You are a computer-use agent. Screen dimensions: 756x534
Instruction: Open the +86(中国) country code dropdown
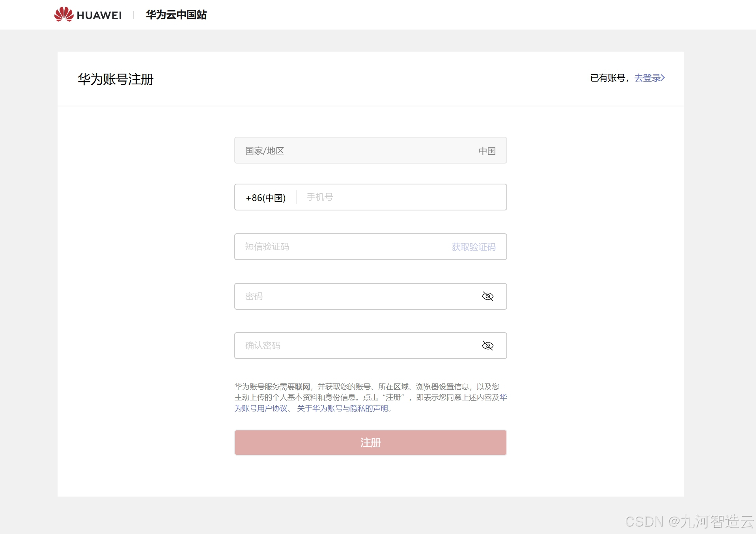tap(265, 197)
